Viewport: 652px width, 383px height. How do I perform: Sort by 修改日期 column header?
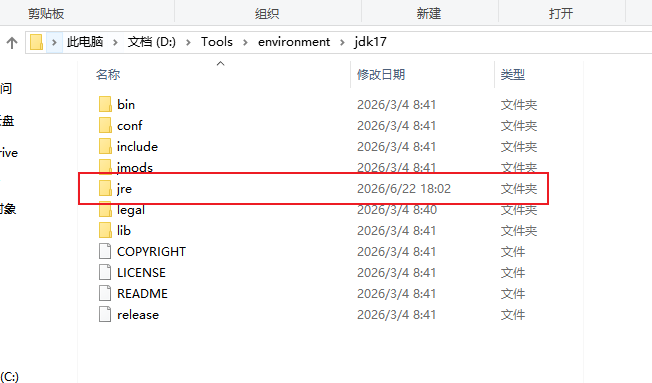(x=381, y=75)
